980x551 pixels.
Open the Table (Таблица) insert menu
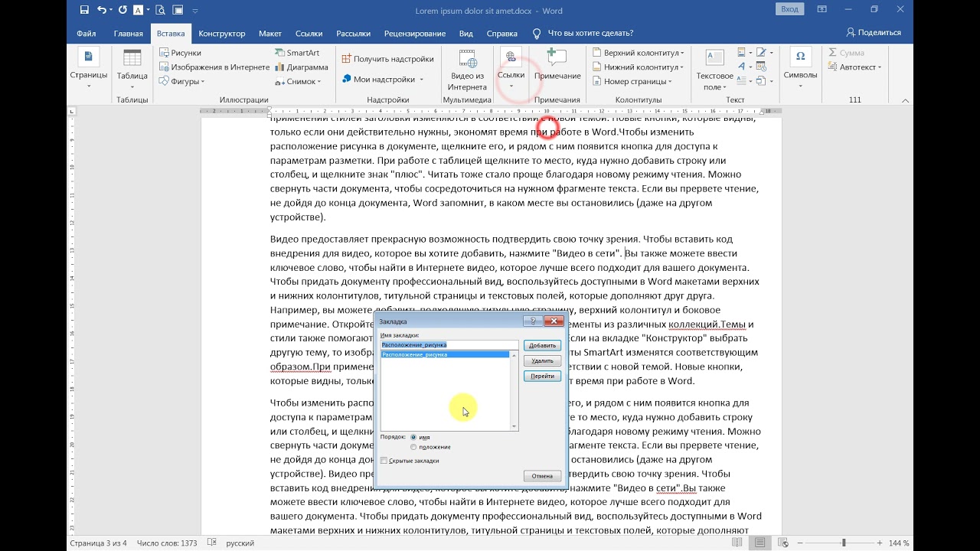pyautogui.click(x=132, y=69)
